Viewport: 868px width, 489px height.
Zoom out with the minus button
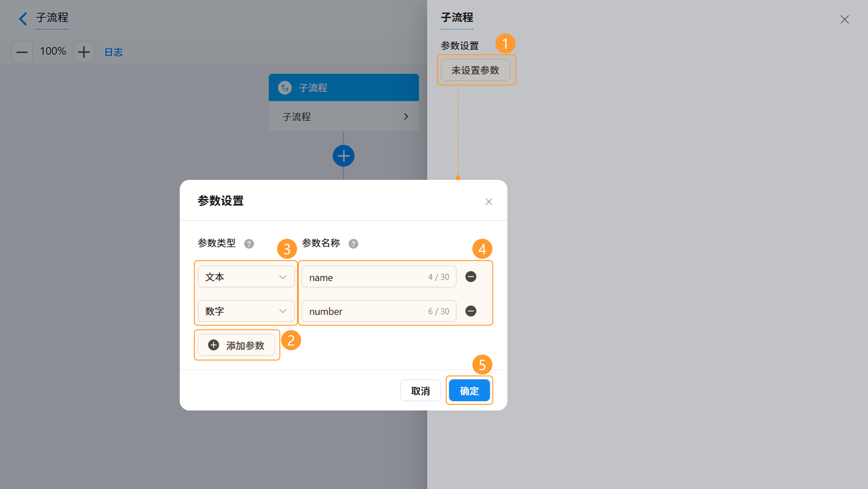pyautogui.click(x=22, y=52)
